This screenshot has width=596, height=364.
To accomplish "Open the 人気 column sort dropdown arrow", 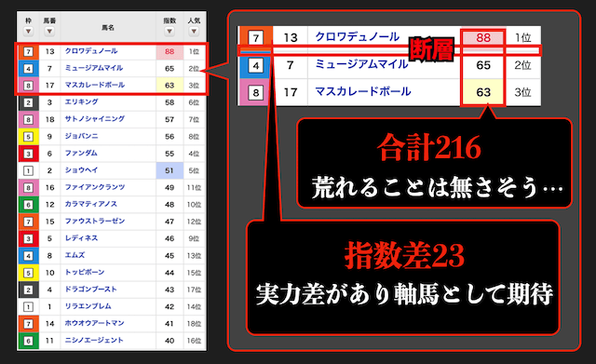I will (194, 31).
